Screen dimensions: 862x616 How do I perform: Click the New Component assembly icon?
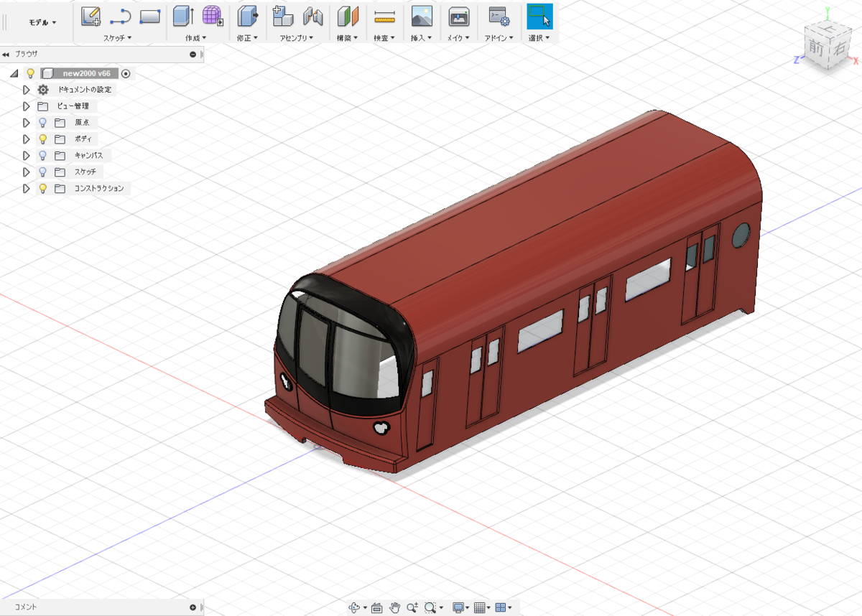283,16
